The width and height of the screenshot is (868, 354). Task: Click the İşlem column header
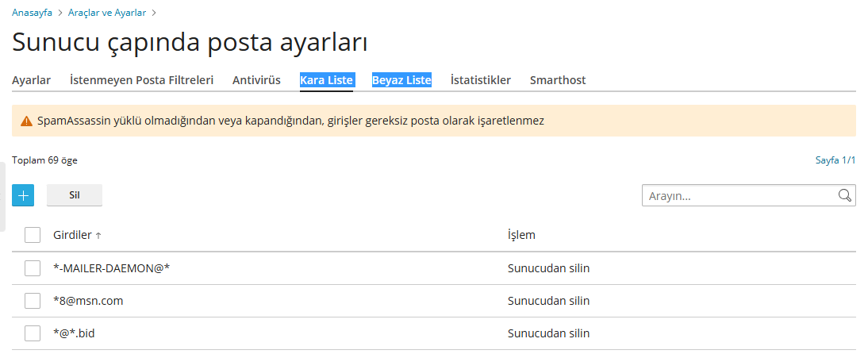coord(521,235)
